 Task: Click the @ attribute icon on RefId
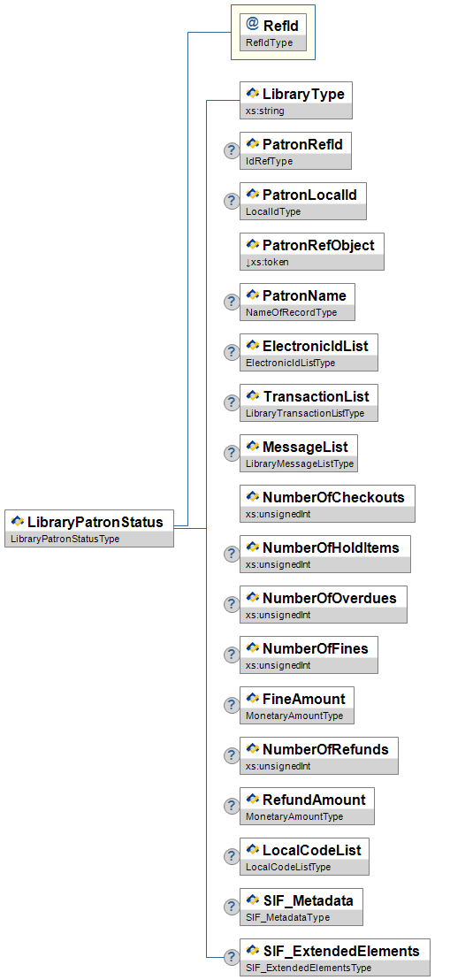(253, 24)
